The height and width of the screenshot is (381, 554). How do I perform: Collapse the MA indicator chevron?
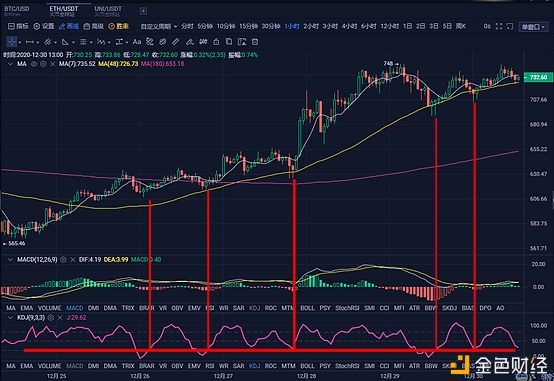[x=10, y=64]
